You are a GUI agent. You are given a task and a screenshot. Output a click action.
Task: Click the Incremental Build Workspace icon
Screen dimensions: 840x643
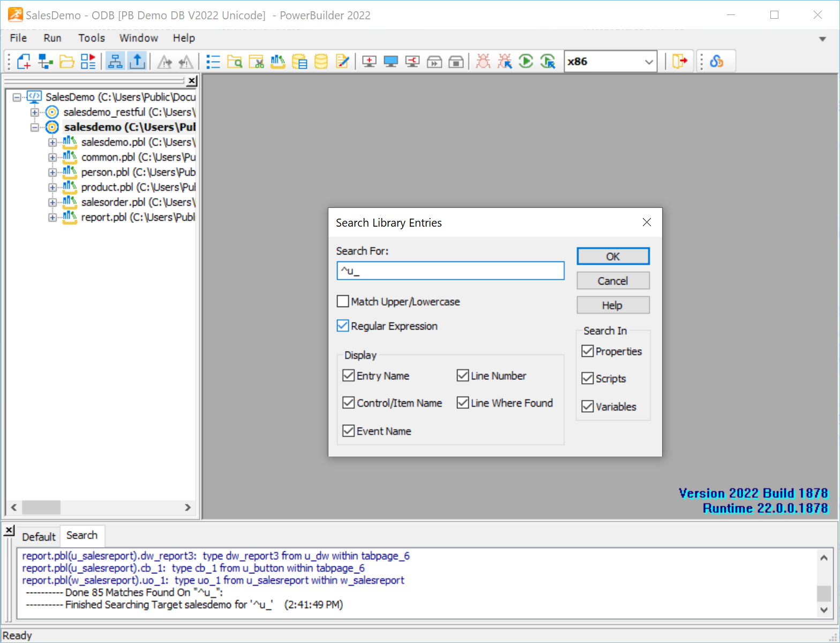[x=370, y=62]
